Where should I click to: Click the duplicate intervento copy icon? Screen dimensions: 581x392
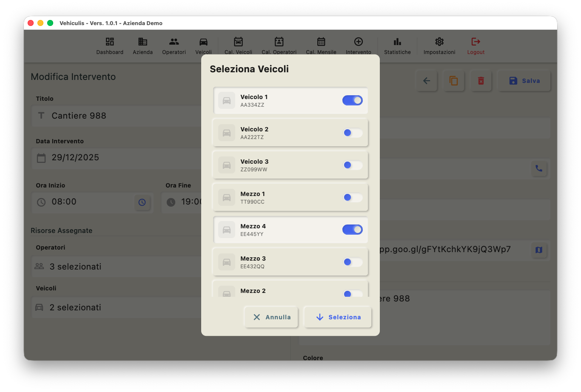click(454, 81)
